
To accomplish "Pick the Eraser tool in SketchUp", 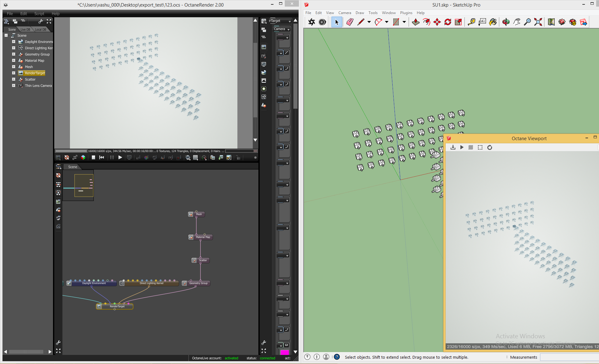I will (x=350, y=22).
